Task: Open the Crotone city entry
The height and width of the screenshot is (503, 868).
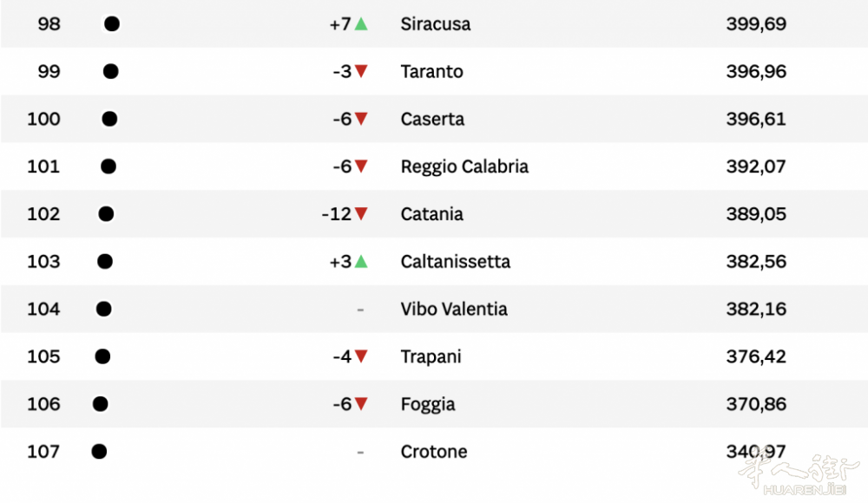Action: pyautogui.click(x=434, y=452)
